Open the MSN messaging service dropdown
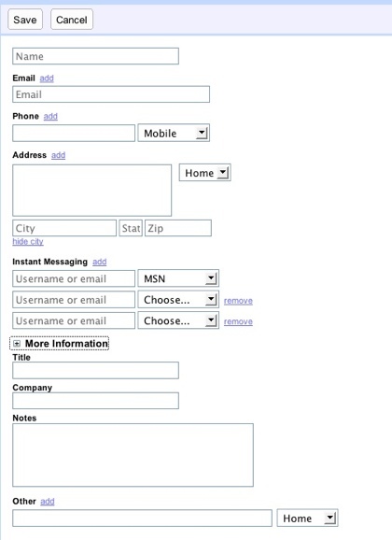 tap(178, 278)
